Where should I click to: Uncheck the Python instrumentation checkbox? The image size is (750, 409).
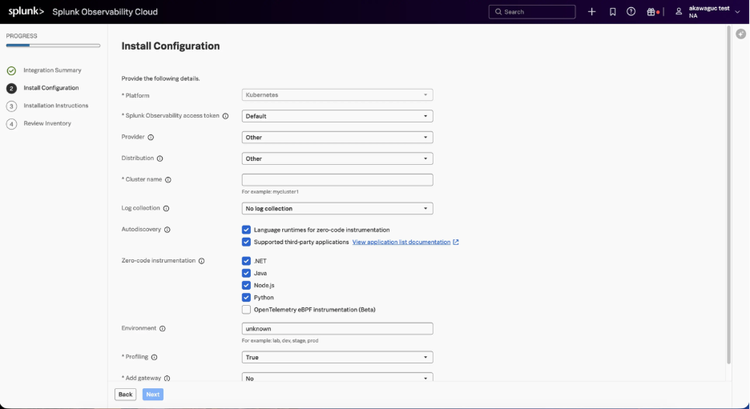(246, 298)
